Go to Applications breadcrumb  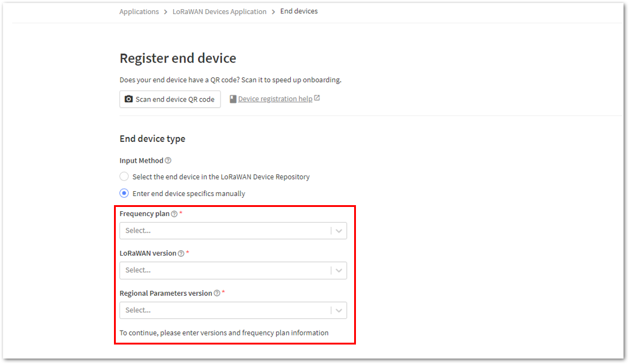139,12
